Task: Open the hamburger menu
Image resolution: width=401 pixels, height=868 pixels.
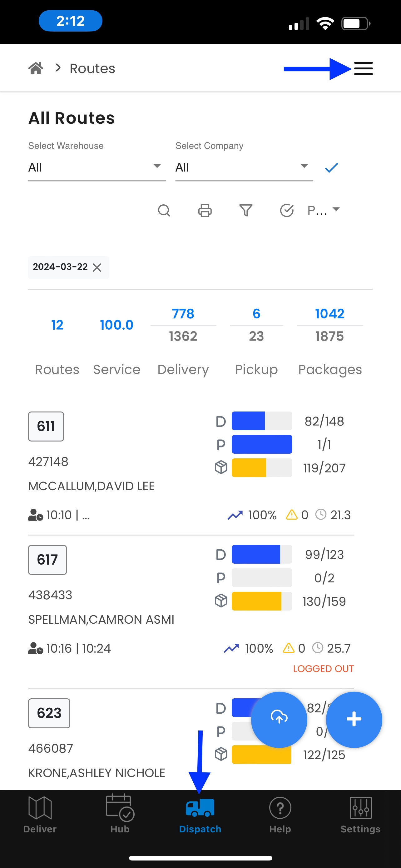Action: click(363, 68)
